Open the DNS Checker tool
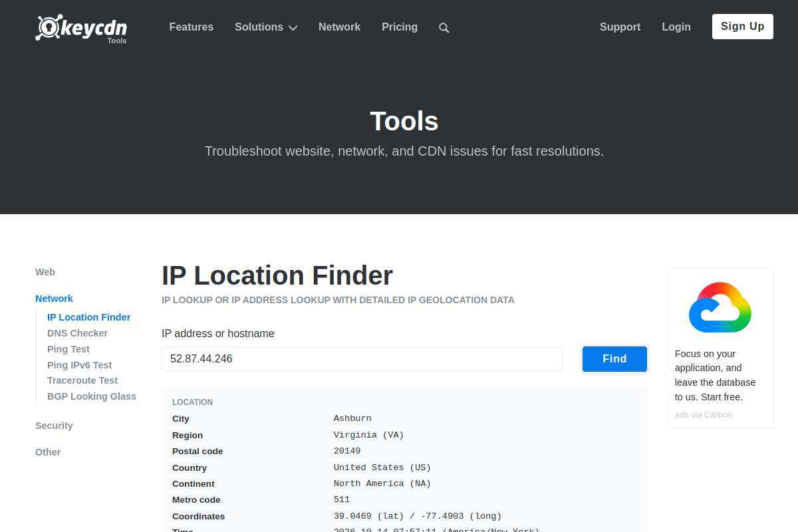 click(x=77, y=333)
